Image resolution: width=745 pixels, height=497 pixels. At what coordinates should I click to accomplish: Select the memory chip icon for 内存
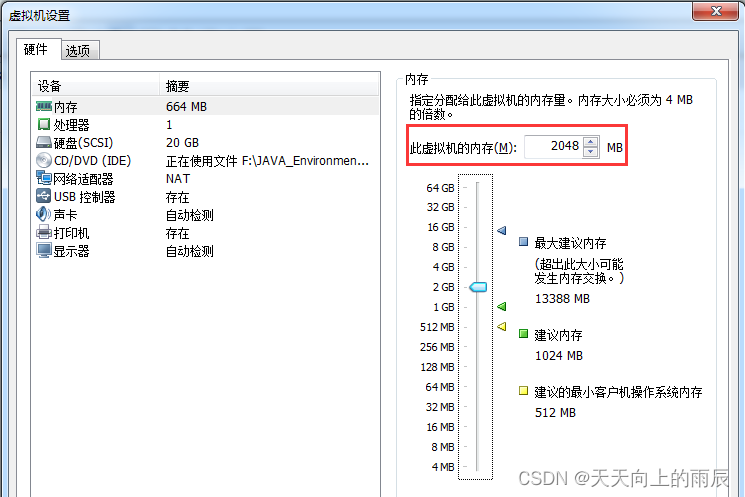44,106
